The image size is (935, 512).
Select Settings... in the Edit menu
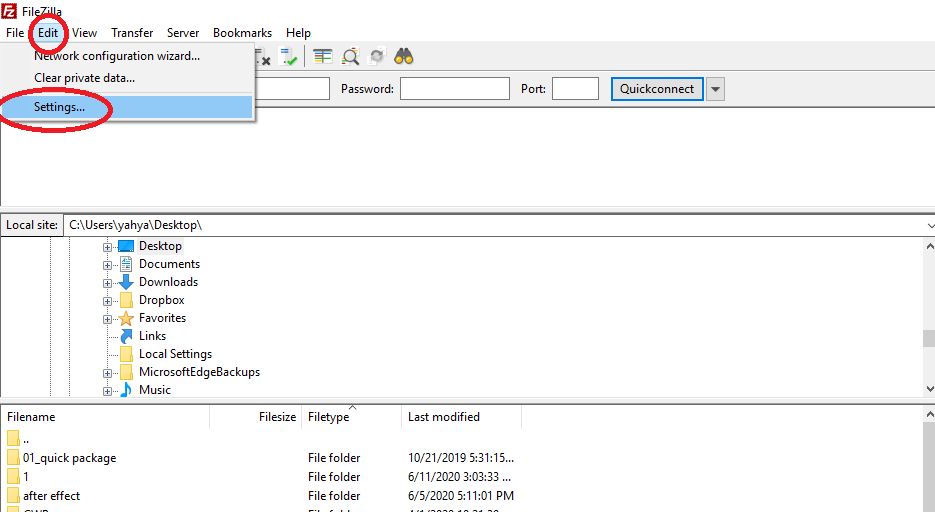coord(128,107)
